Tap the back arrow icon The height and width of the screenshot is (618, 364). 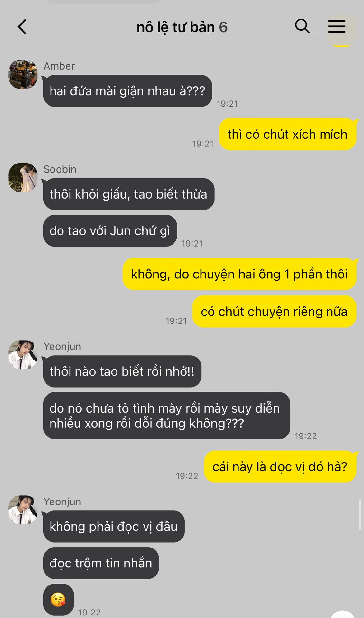[x=22, y=27]
